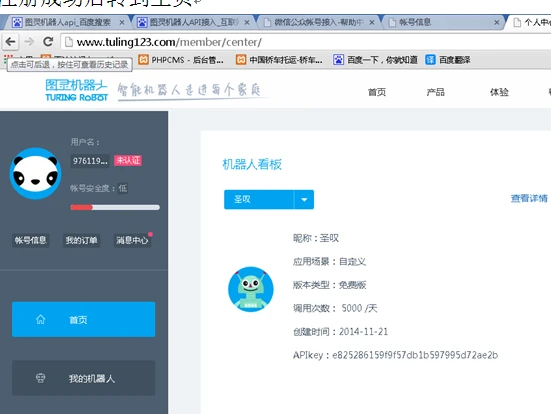551x414 pixels.
Task: Click the panda user avatar
Action: (35, 174)
